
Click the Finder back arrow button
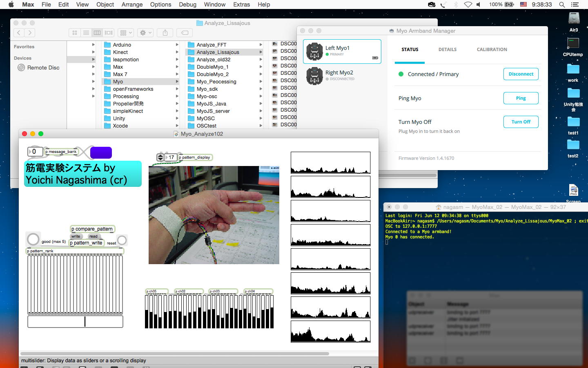click(19, 33)
